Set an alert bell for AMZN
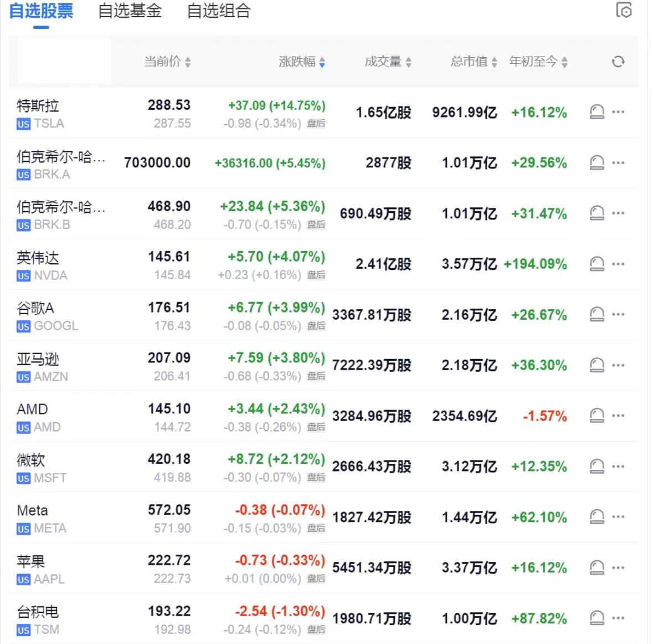The width and height of the screenshot is (653, 644). click(597, 365)
